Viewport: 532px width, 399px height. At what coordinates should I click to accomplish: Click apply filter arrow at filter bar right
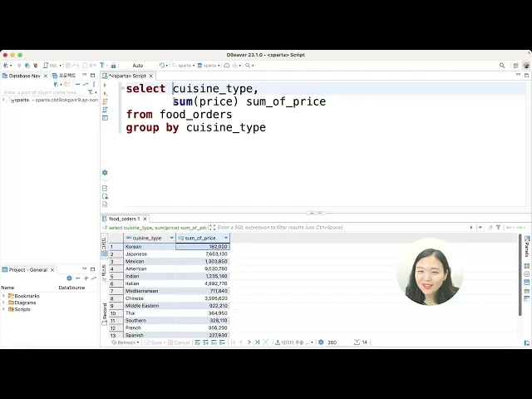[471, 227]
